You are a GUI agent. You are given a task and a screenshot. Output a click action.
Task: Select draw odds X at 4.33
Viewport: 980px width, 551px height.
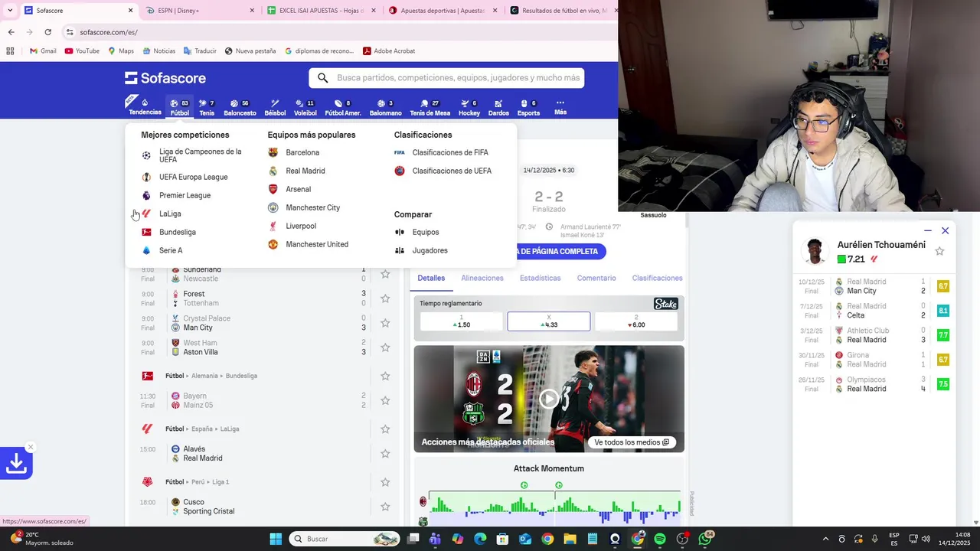pyautogui.click(x=549, y=321)
